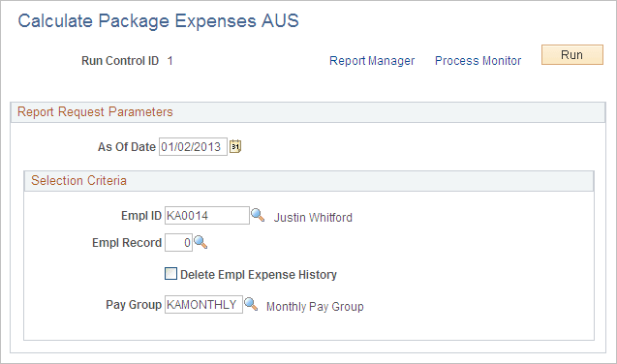Click the Run button
The width and height of the screenshot is (617, 364).
[572, 54]
